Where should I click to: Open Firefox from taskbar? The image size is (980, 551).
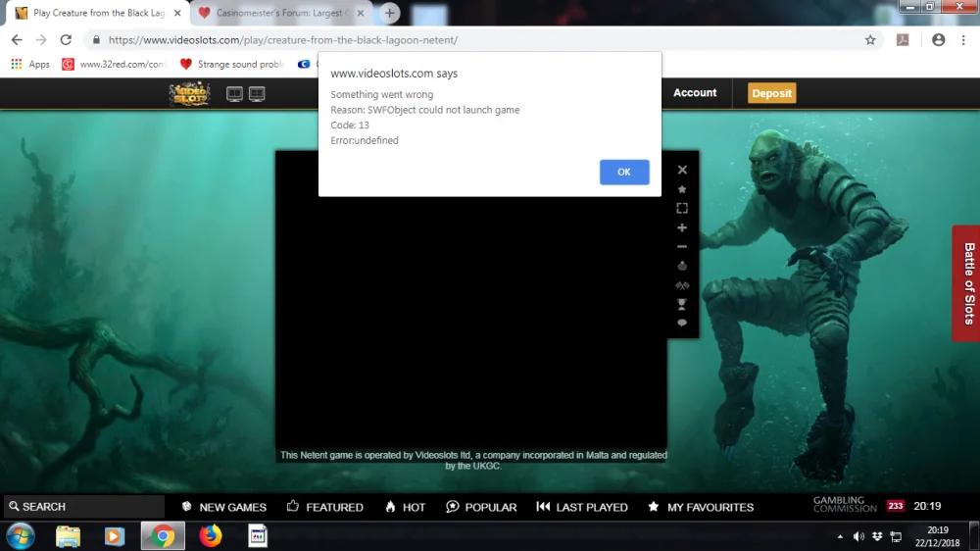point(210,536)
